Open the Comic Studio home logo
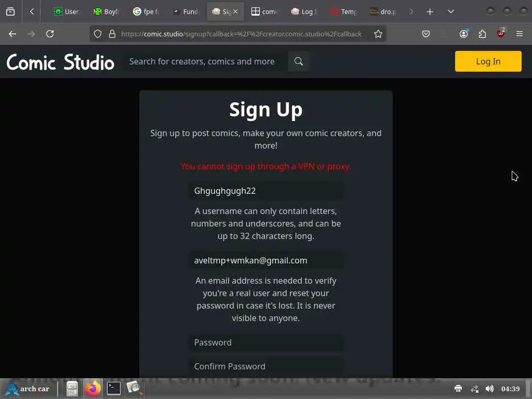The width and height of the screenshot is (532, 399). coord(60,62)
